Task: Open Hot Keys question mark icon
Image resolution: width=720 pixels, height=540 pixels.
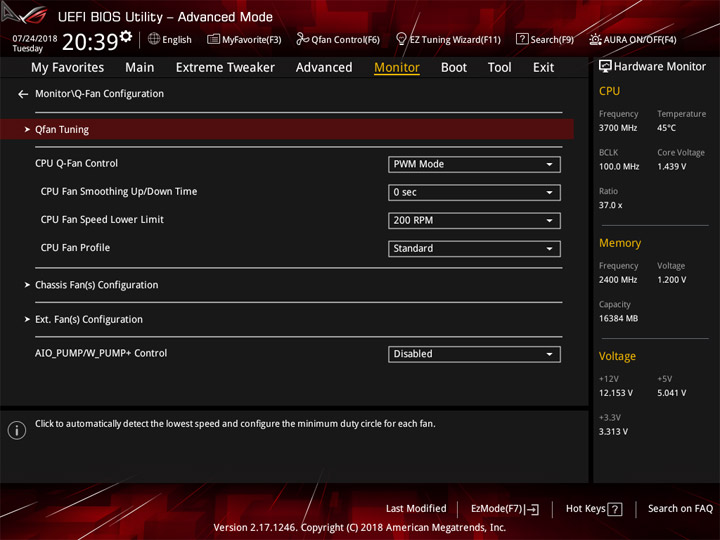Action: pos(614,509)
